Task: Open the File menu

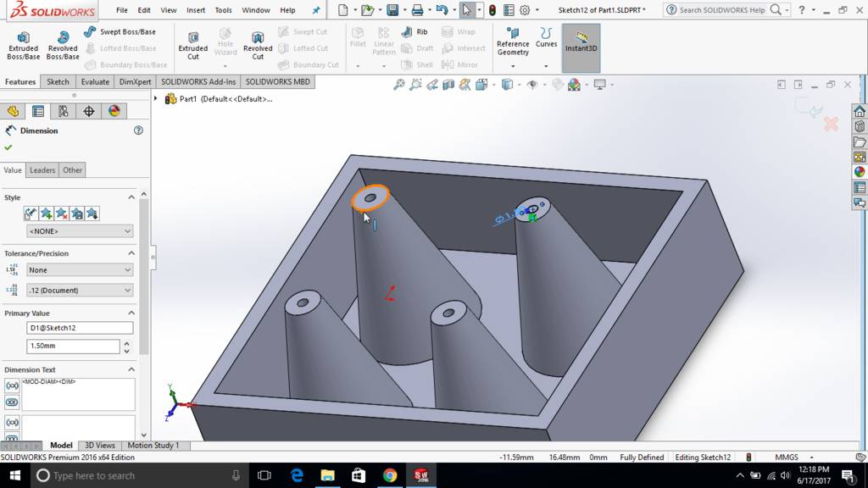Action: [x=122, y=10]
